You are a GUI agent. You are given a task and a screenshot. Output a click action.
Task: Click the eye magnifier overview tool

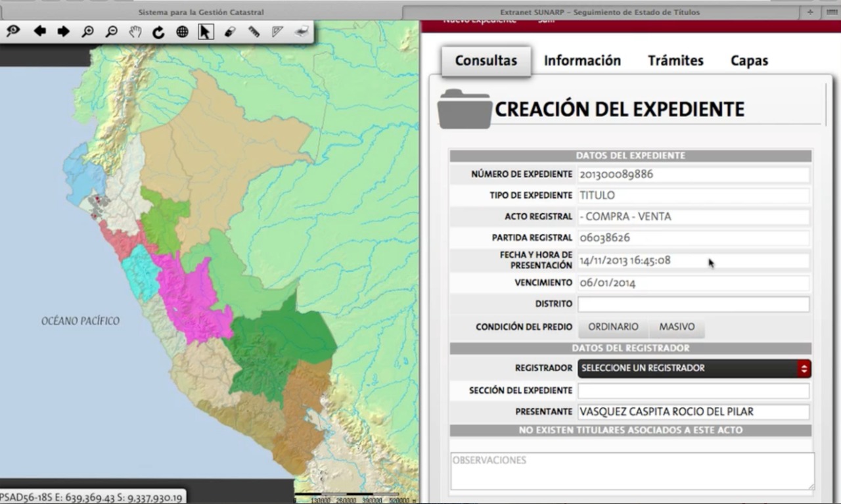(13, 31)
